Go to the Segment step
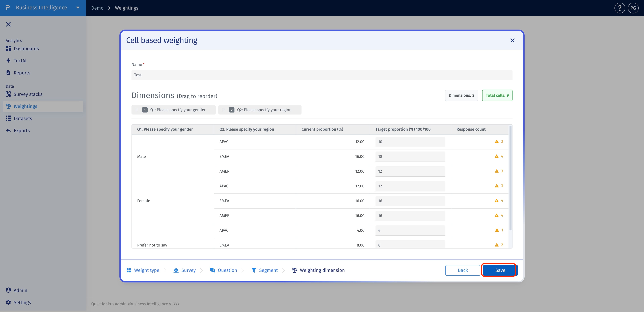Viewport: 644px width, 312px height. [264, 270]
